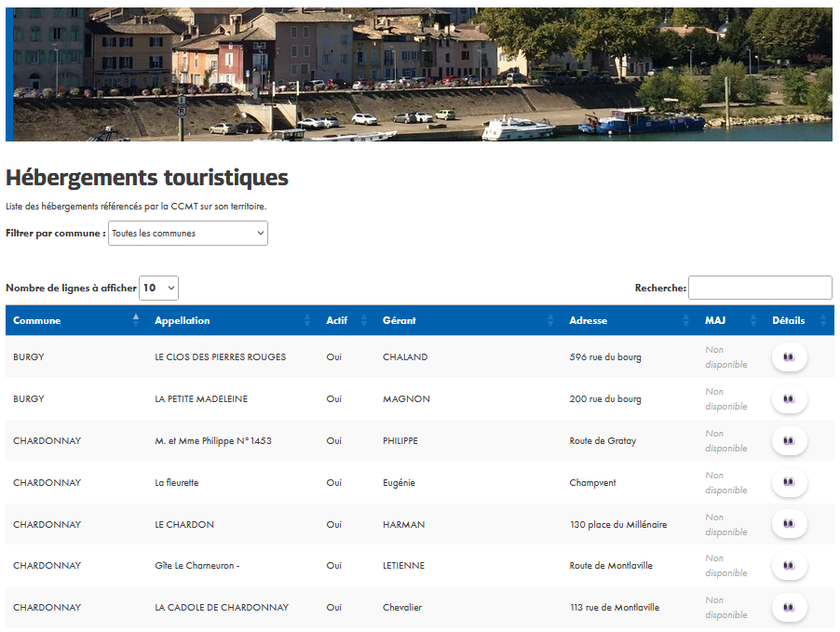
Task: Select address 200 rue du bourg
Action: point(605,399)
